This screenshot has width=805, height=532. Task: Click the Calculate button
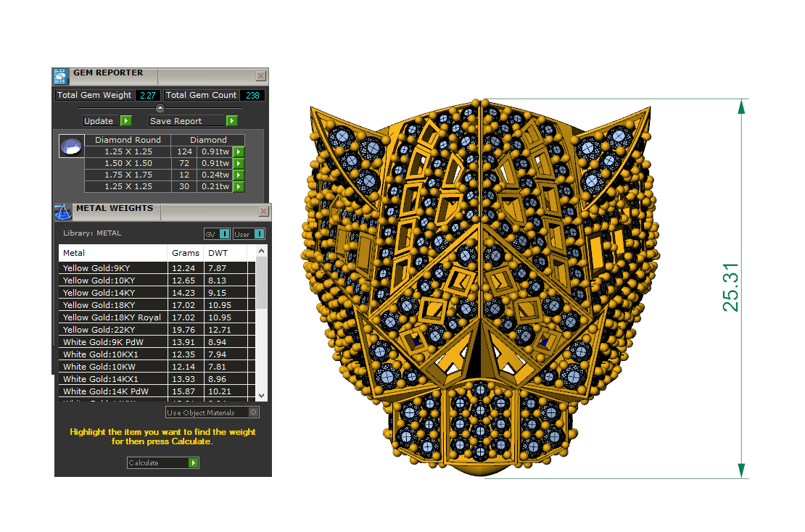pyautogui.click(x=162, y=462)
